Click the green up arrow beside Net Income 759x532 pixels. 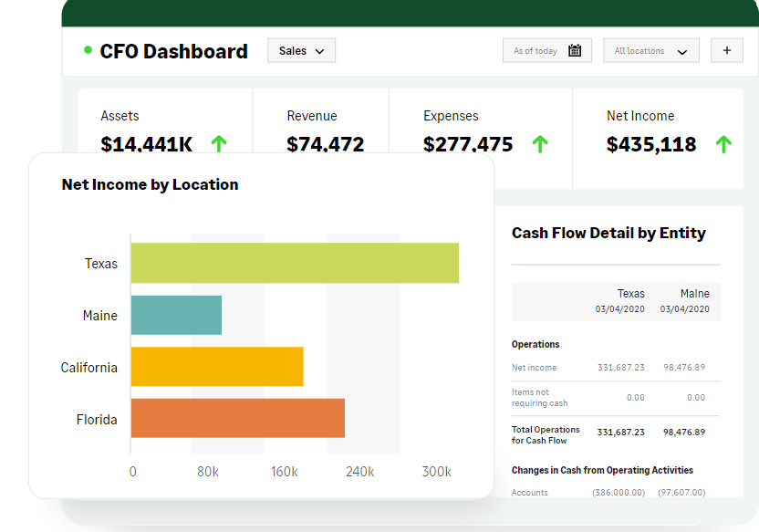pos(723,144)
